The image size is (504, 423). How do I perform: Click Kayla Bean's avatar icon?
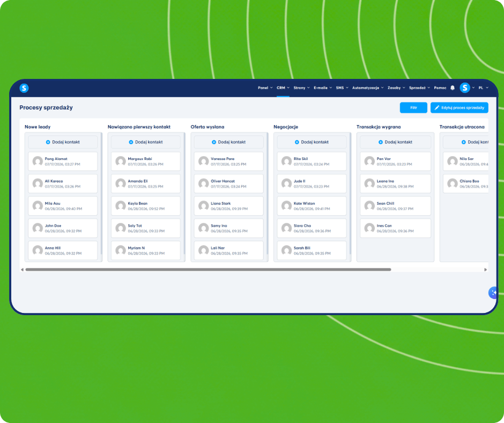point(121,206)
